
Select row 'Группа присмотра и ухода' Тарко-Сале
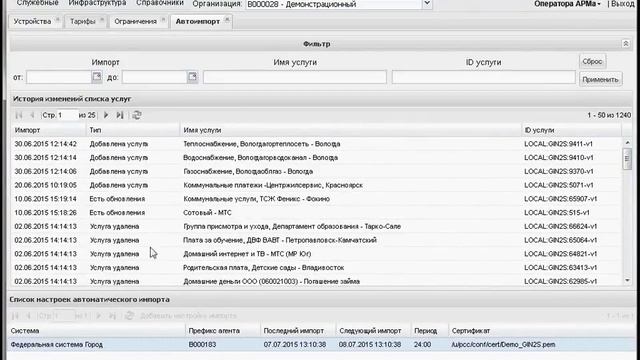[x=316, y=227]
